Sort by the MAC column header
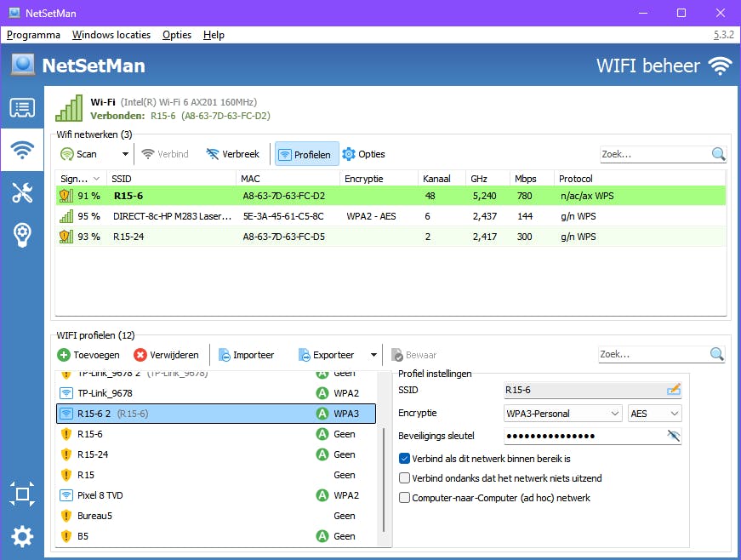Image resolution: width=741 pixels, height=560 pixels. pos(288,179)
